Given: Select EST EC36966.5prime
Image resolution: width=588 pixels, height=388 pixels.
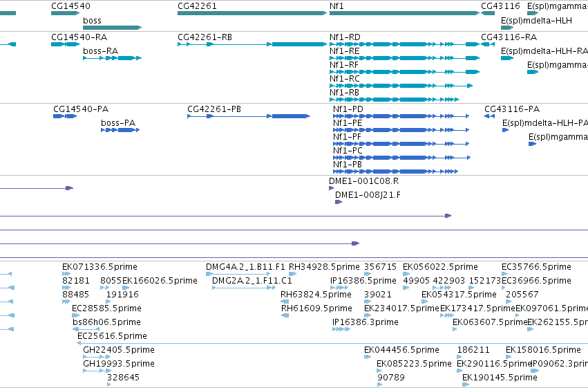Looking at the screenshot, I should tap(537, 281).
